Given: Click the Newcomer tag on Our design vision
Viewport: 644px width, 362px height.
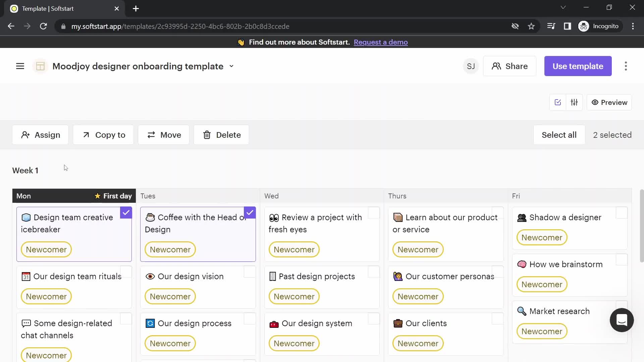Looking at the screenshot, I should click(x=170, y=297).
